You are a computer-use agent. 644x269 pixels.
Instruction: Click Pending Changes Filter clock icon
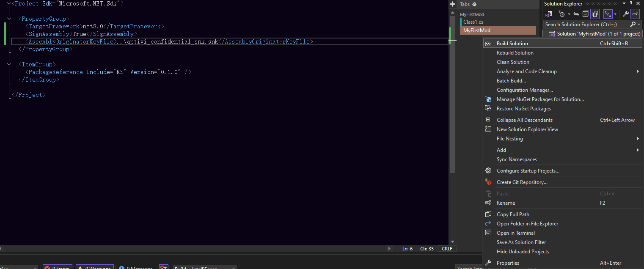561,14
